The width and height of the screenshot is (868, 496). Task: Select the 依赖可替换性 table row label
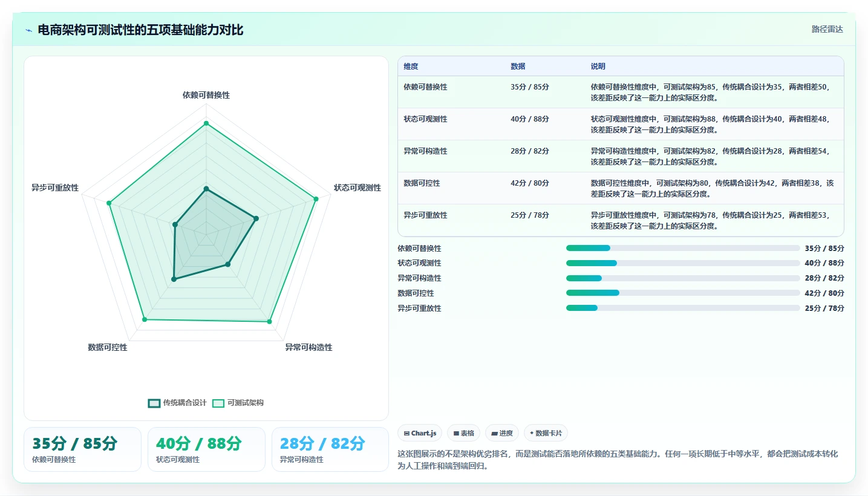tap(426, 87)
